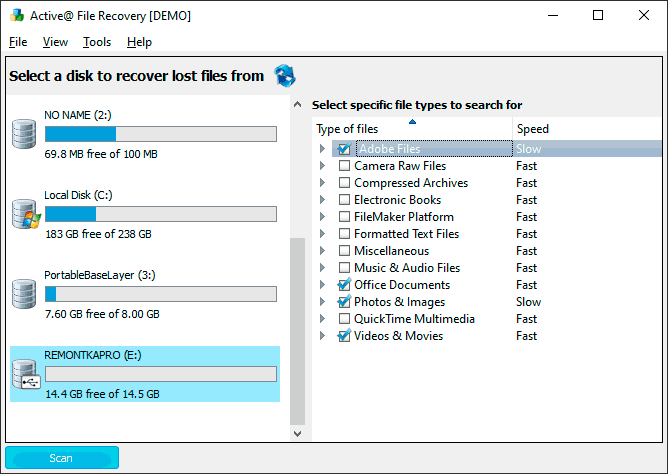This screenshot has width=668, height=474.
Task: Uncheck the Office Documents checkbox
Action: 344,285
